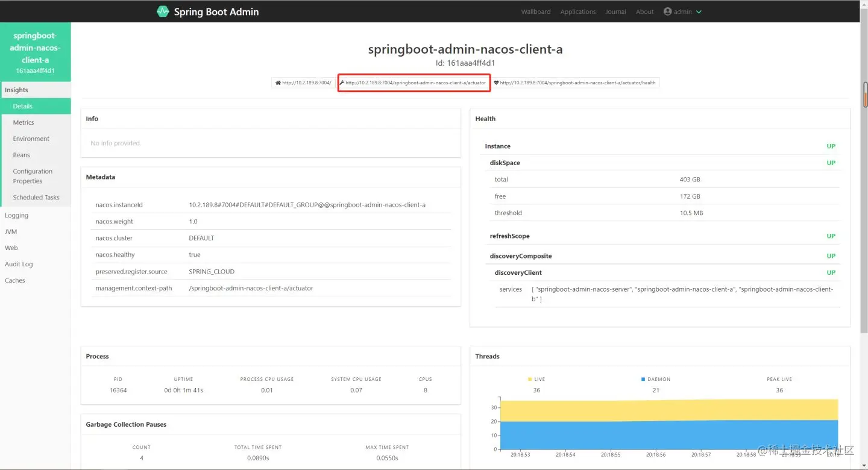Open Scheduled Tasks in the sidebar

point(36,197)
